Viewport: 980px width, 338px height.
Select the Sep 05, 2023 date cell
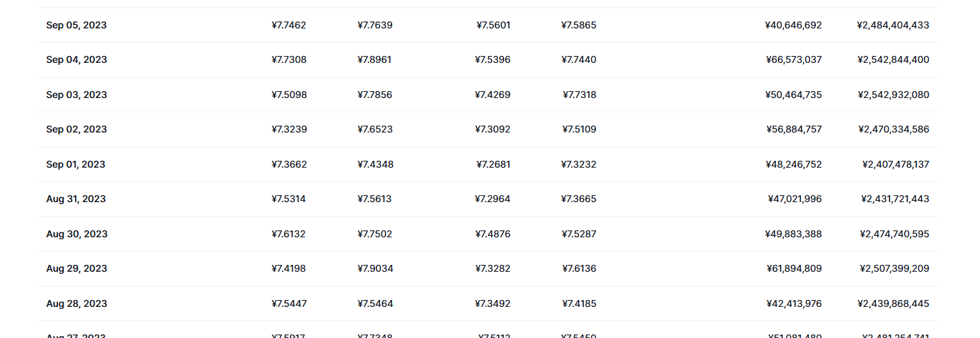click(76, 25)
